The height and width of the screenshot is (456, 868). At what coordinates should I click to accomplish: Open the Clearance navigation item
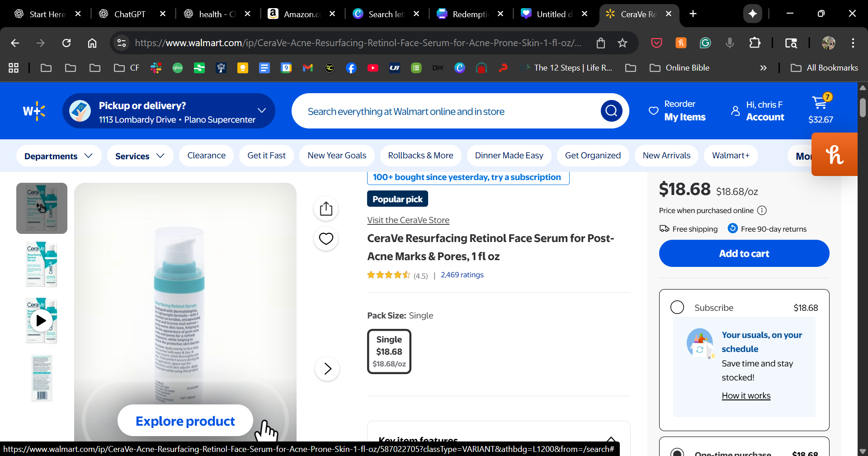tap(206, 156)
